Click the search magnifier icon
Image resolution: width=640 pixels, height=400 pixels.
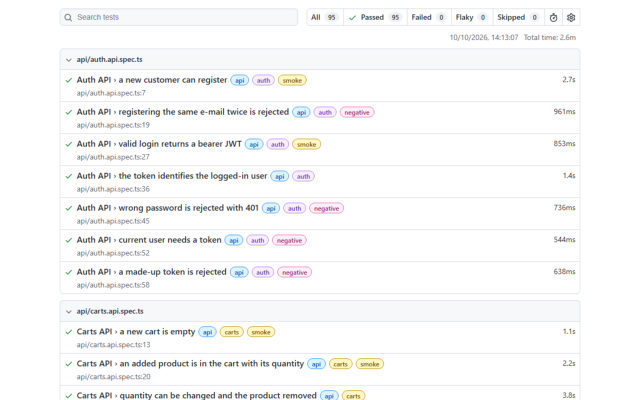coord(68,18)
